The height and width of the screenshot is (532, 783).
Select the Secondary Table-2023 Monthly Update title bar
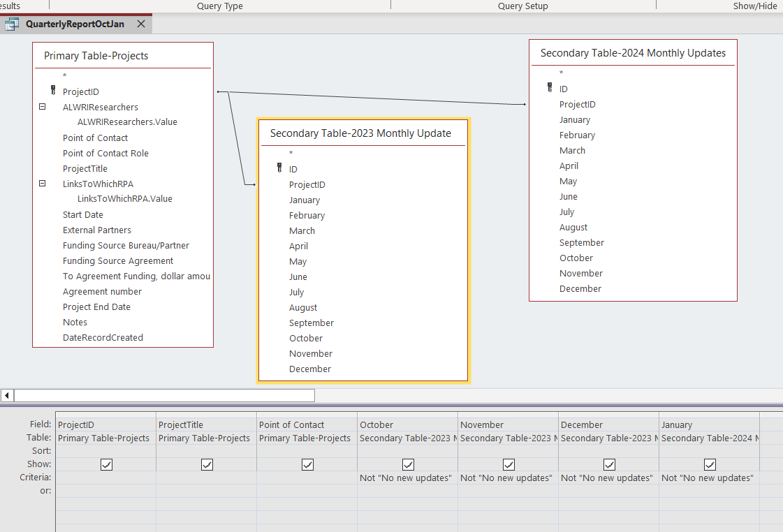pos(363,133)
